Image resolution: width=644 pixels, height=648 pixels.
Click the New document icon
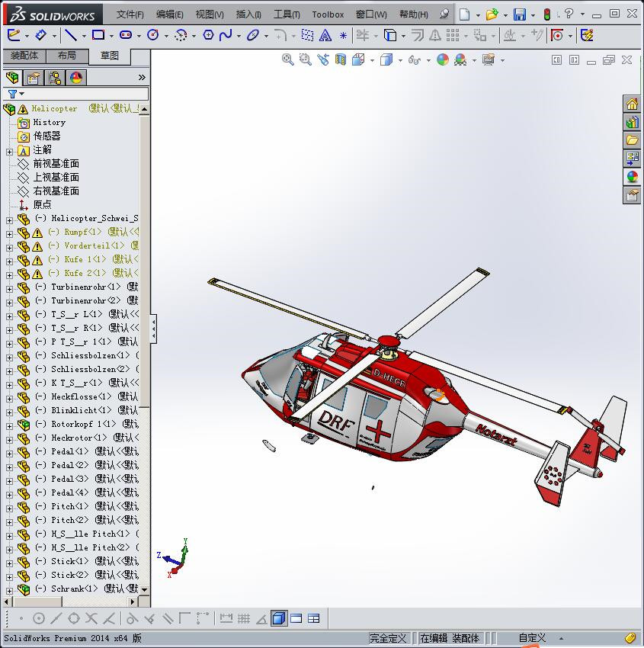point(465,14)
